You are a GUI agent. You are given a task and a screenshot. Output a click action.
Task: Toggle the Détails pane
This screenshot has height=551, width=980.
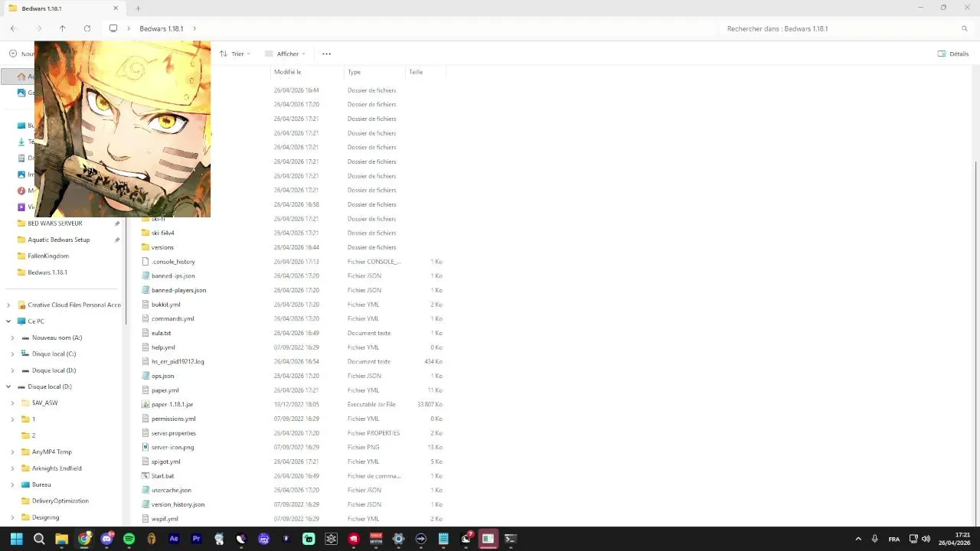click(x=953, y=54)
